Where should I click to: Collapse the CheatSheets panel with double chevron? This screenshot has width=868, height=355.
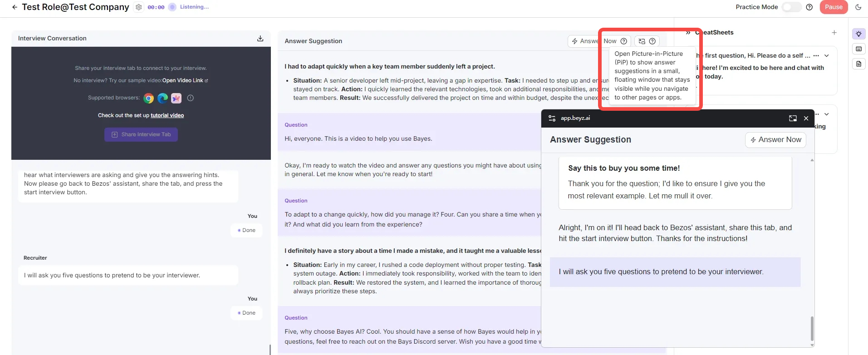(x=688, y=33)
